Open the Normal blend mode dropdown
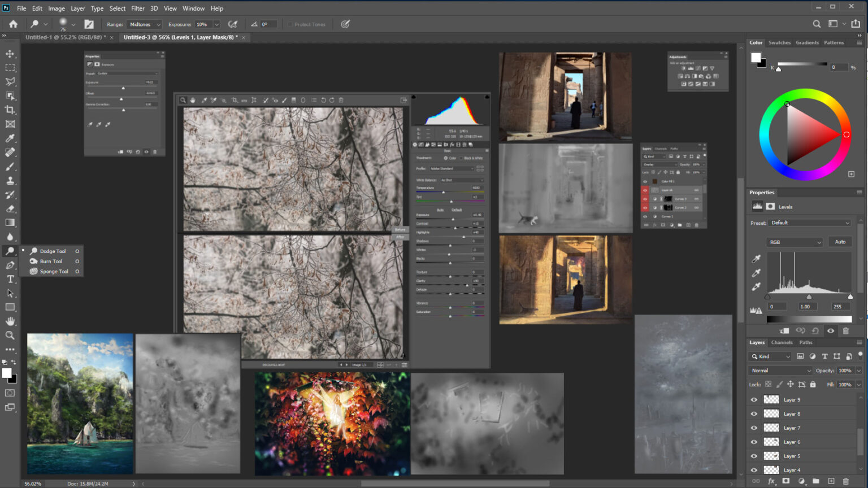868x488 pixels. tap(779, 371)
